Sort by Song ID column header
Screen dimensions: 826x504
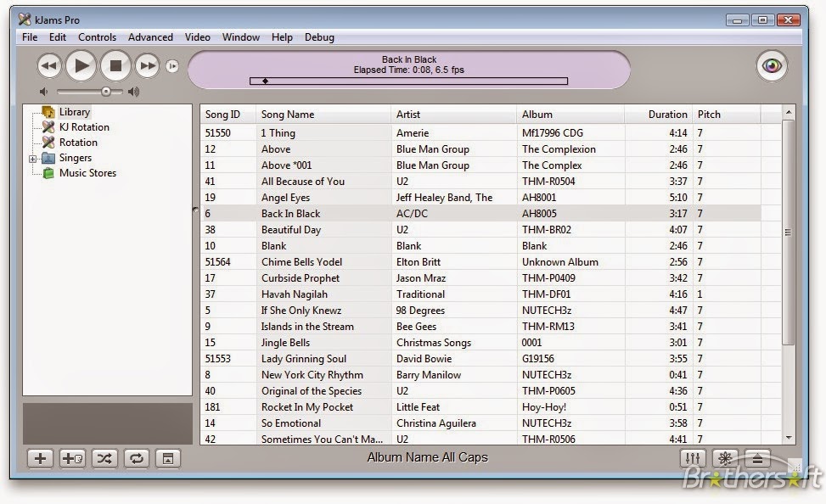tap(228, 115)
